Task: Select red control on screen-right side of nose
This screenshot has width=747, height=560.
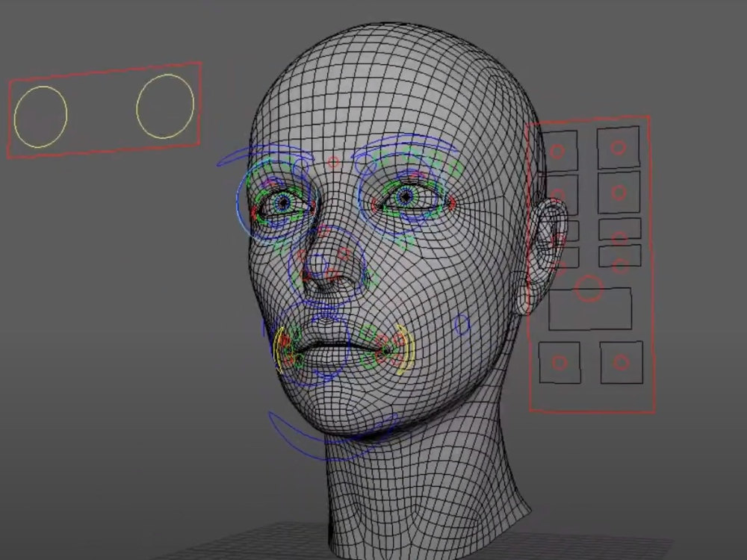Action: pyautogui.click(x=344, y=253)
